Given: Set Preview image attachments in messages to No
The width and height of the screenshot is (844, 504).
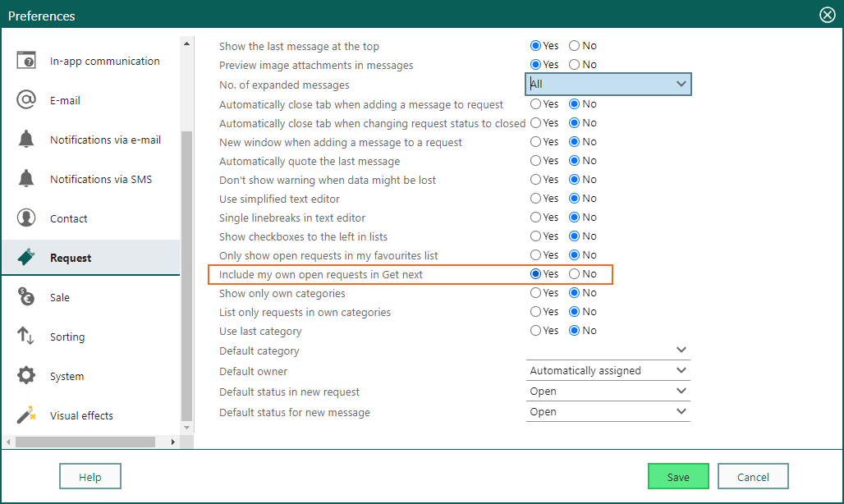Looking at the screenshot, I should pyautogui.click(x=575, y=65).
